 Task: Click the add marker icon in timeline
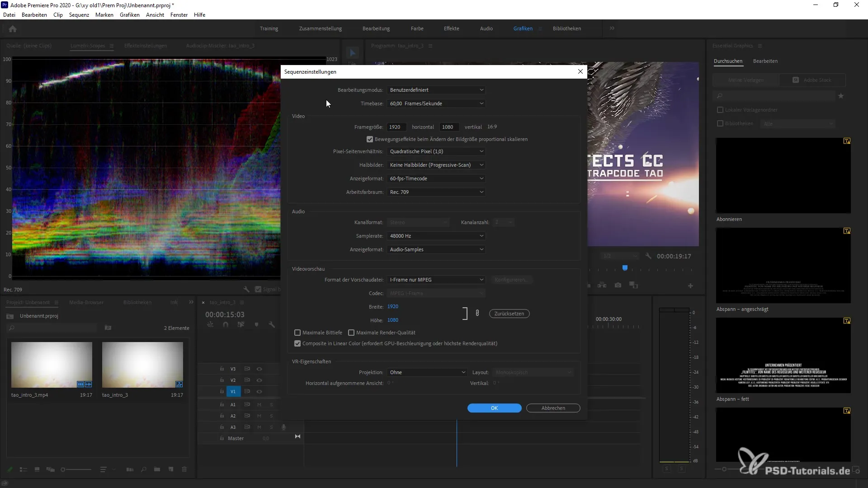pos(256,324)
